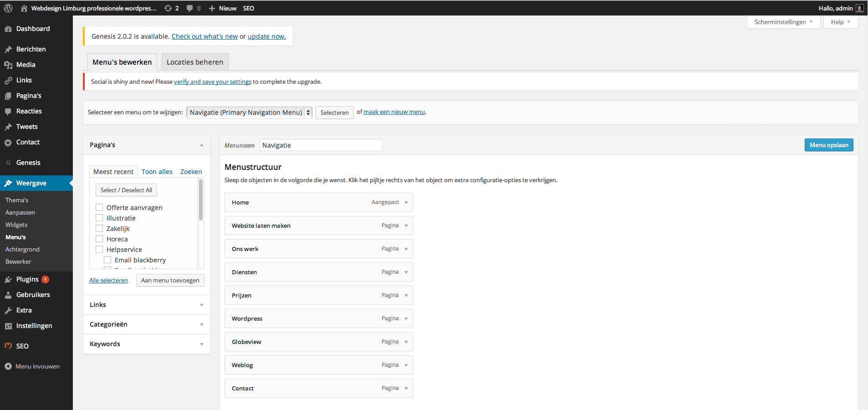Check the Offerte aanvragen checkbox
868x410 pixels.
(x=99, y=207)
